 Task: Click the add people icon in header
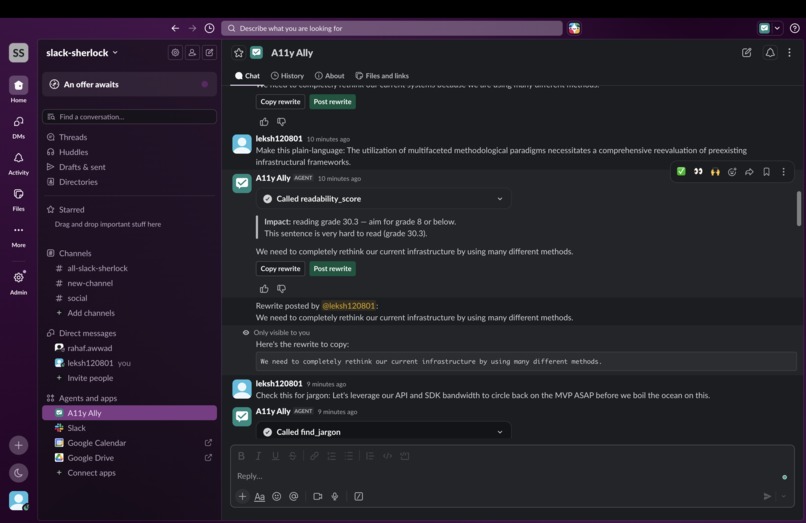[192, 52]
